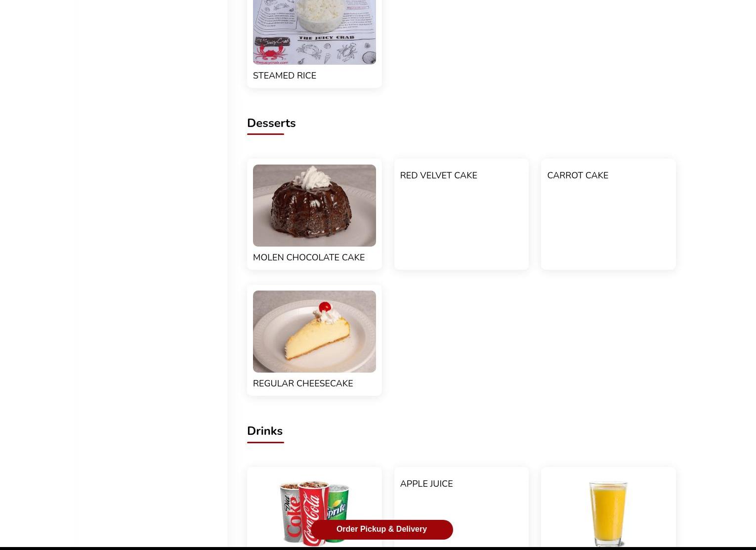The width and height of the screenshot is (756, 550).
Task: Open the orange juice glass image
Action: coord(608,512)
